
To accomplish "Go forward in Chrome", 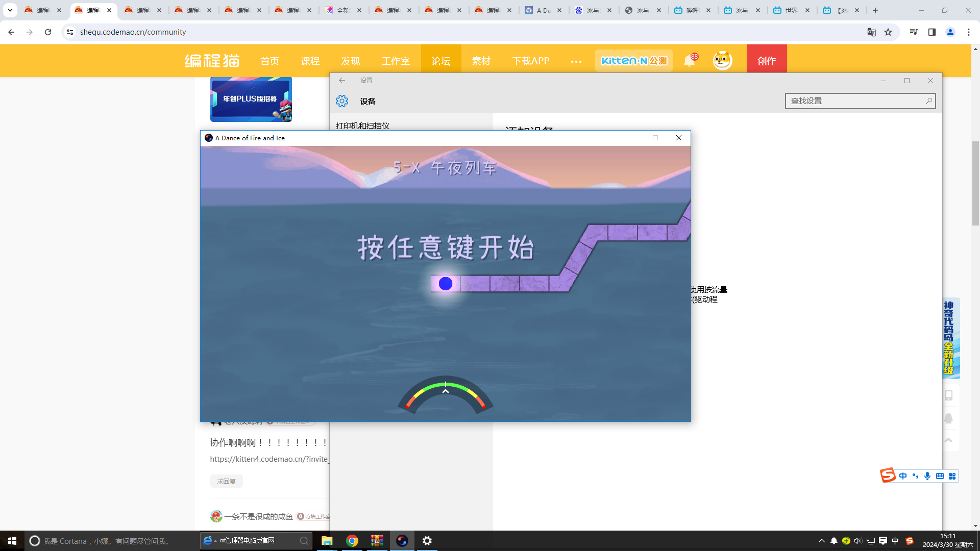I will (x=30, y=32).
